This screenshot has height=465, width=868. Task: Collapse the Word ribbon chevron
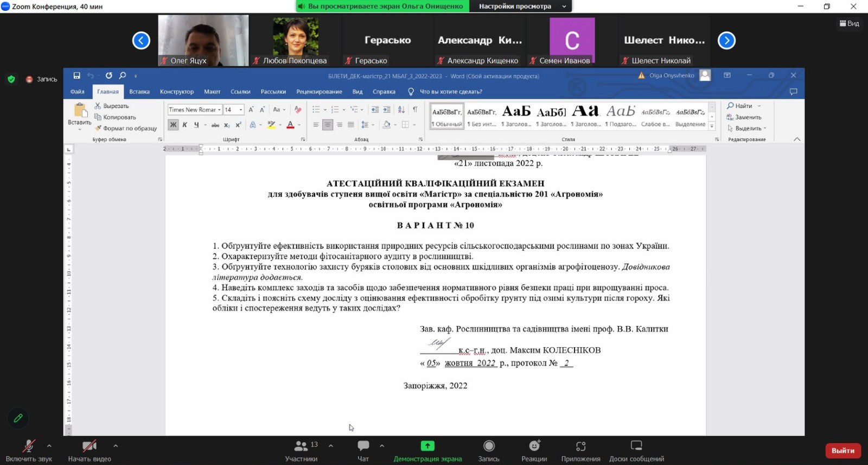(797, 139)
